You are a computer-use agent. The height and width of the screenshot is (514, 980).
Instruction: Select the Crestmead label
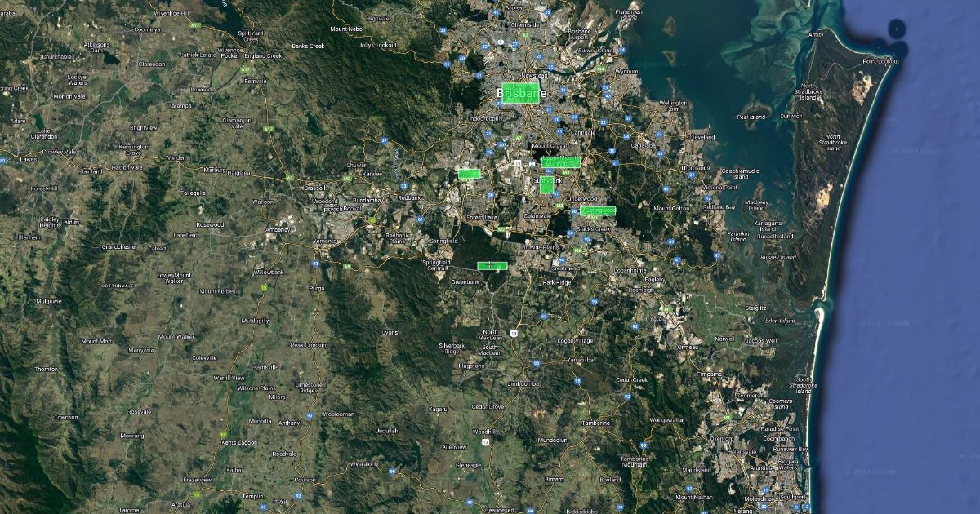pyautogui.click(x=565, y=268)
